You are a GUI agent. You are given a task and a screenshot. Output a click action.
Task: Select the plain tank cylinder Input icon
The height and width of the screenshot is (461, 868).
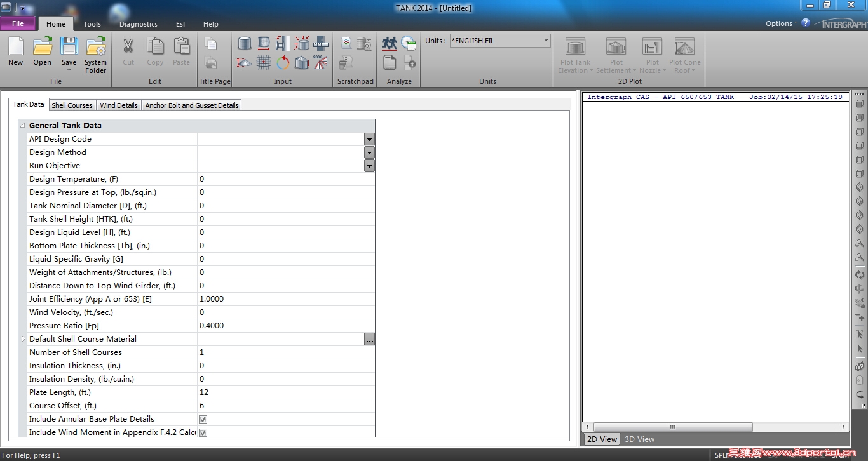coord(245,43)
